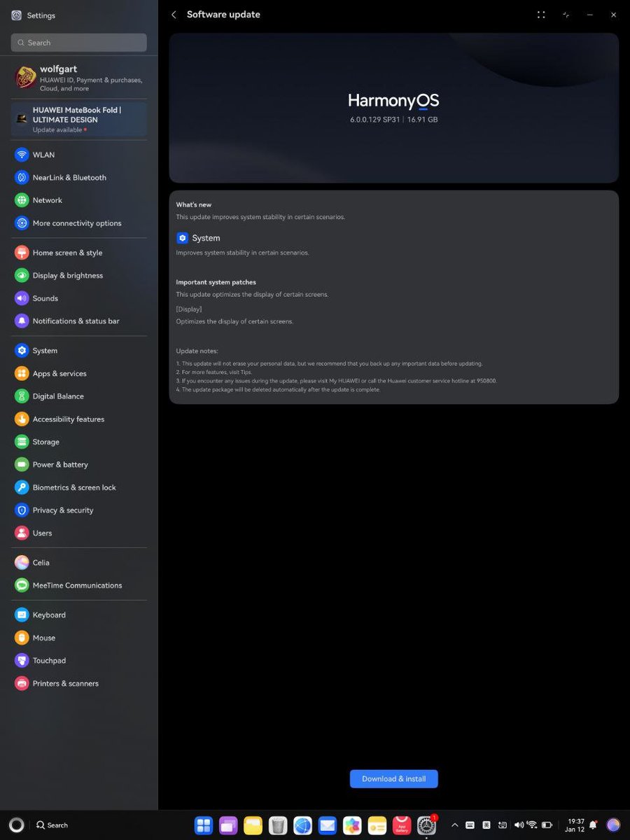This screenshot has height=840, width=630.
Task: Open the taskbar launcher circle button
Action: point(17,825)
